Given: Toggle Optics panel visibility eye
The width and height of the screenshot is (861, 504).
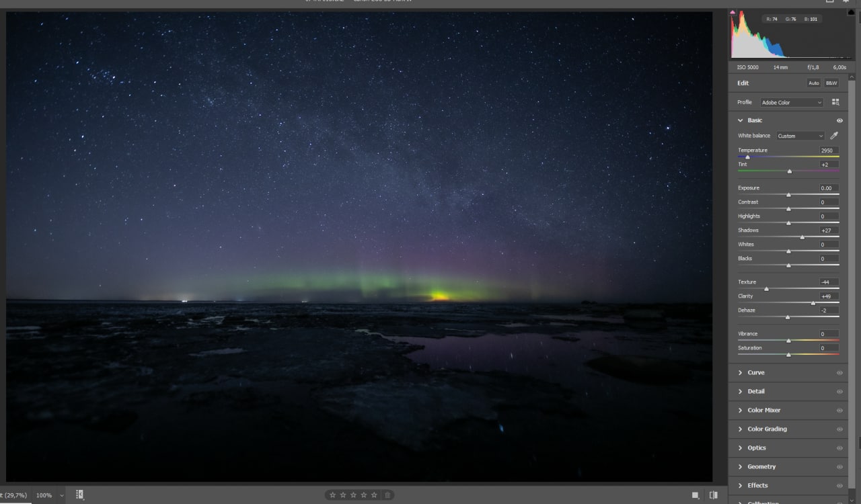Looking at the screenshot, I should pyautogui.click(x=839, y=448).
